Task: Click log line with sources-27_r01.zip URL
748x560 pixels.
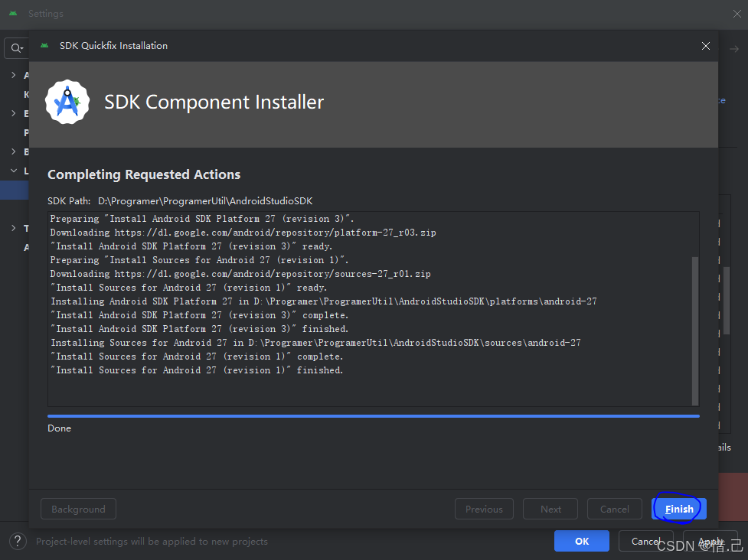Action: coord(240,274)
